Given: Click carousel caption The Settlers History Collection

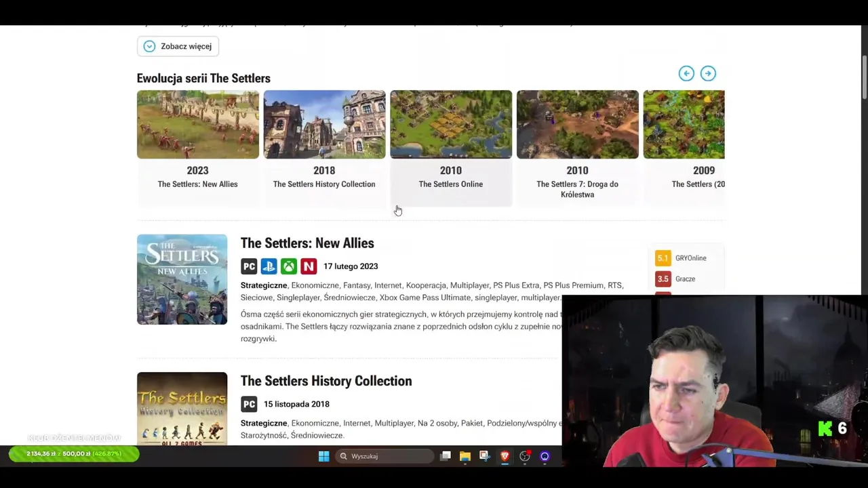Looking at the screenshot, I should [324, 184].
